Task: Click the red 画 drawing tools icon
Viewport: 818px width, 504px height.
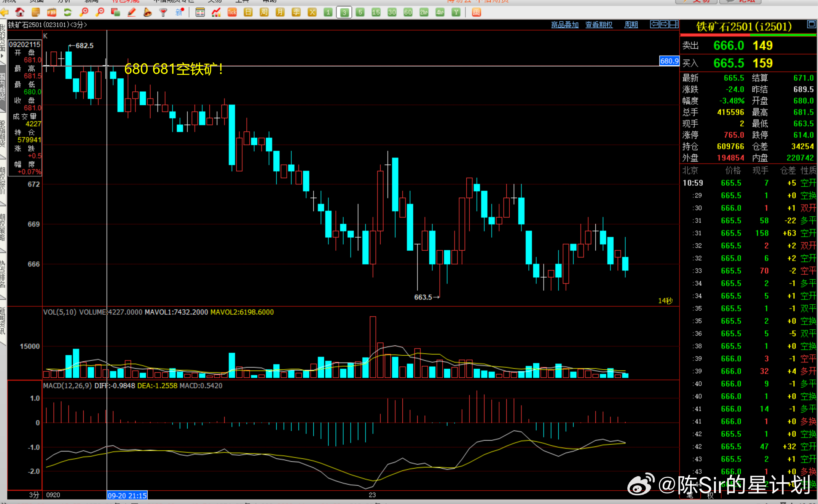Action: (x=476, y=12)
